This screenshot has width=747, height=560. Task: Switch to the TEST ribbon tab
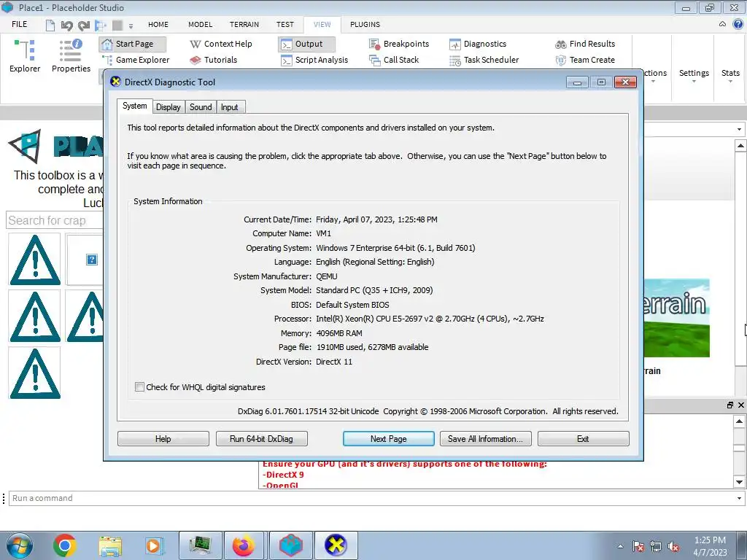(285, 24)
